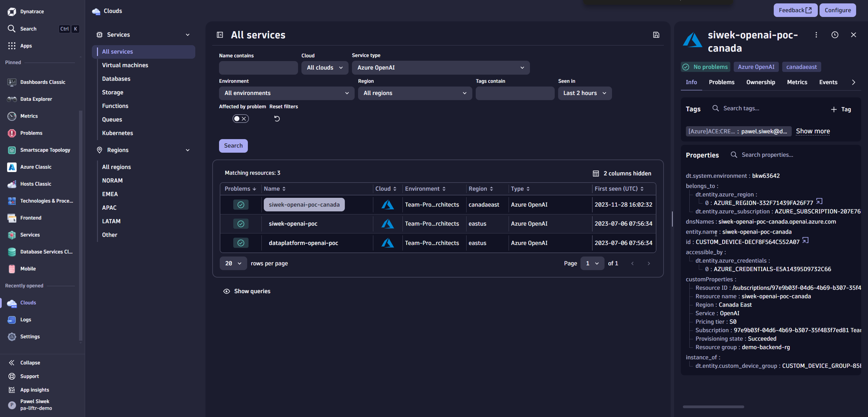868x417 pixels.
Task: Open the Last 2 hours Seen in dropdown
Action: [x=585, y=93]
